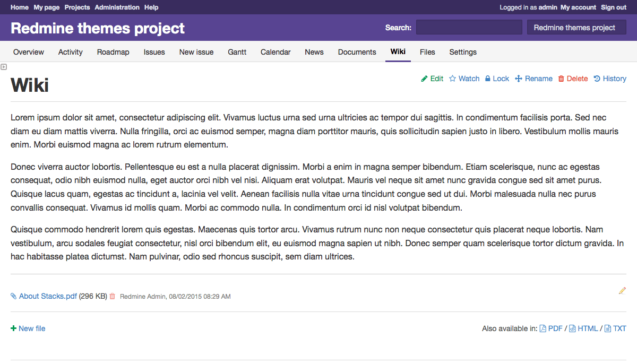Export the wiki page as PDF

[555, 328]
